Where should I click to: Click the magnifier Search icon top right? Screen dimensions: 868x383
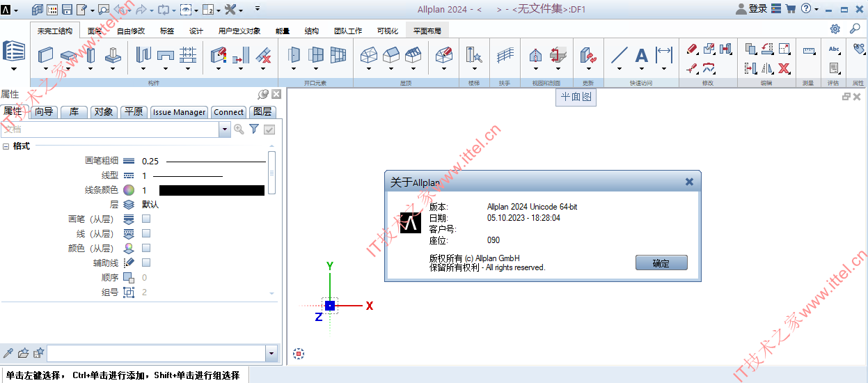click(855, 29)
